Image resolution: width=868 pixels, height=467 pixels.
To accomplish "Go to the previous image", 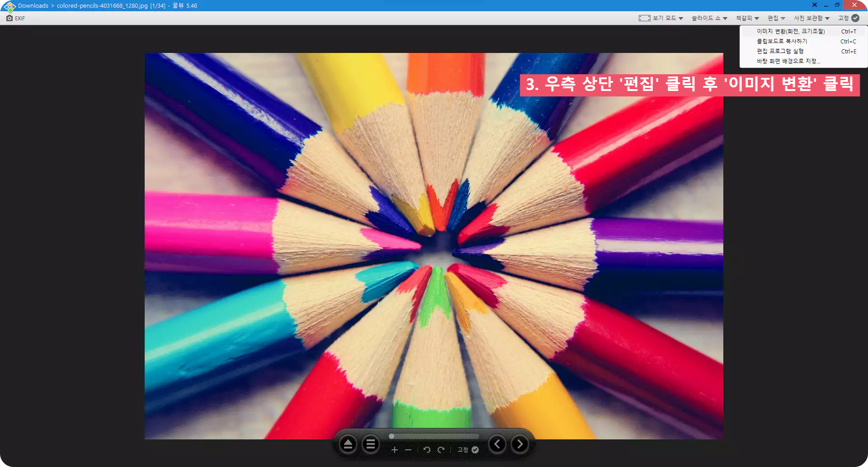I will tap(497, 444).
